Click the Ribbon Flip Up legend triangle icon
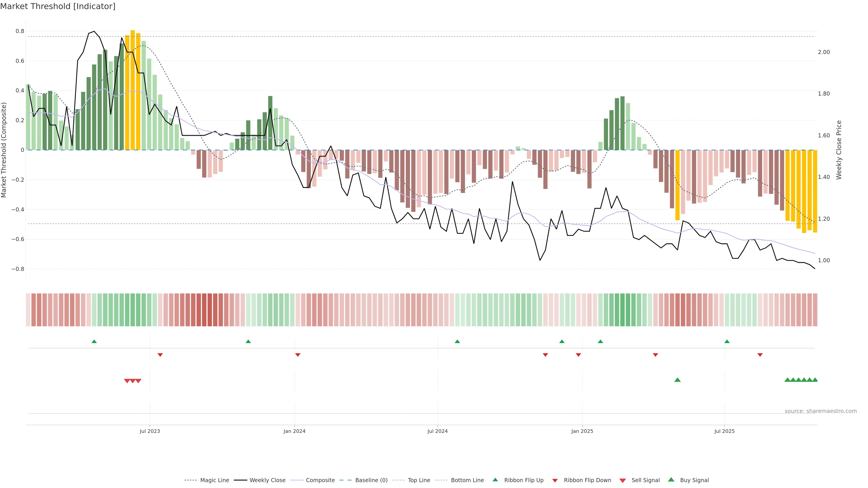 [495, 480]
